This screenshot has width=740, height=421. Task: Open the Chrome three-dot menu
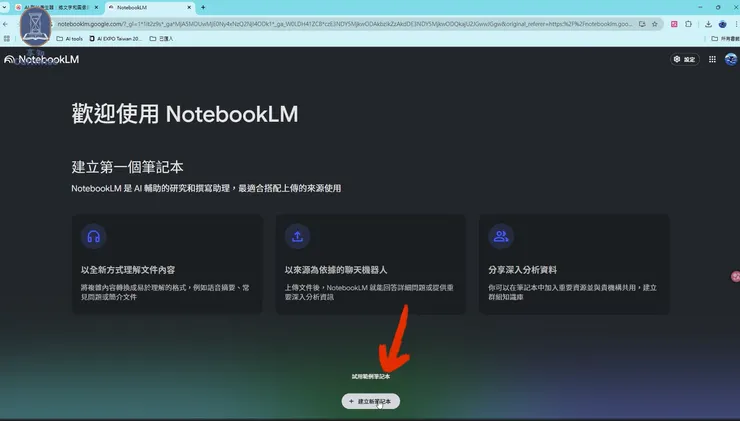click(736, 24)
